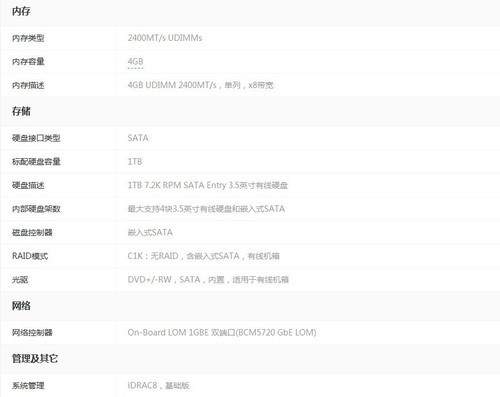Click the 标配硬盘容量 label
Screen dimensions: 500x397
click(36, 162)
